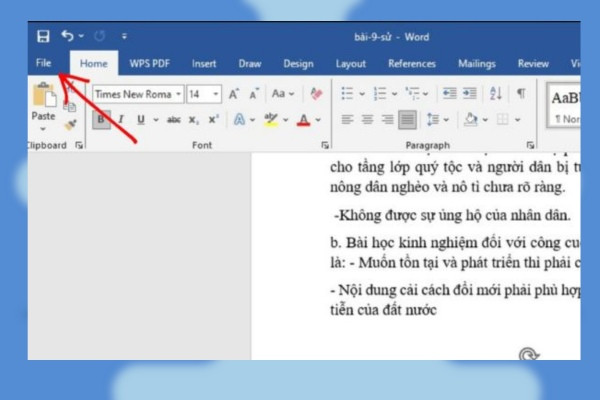This screenshot has width=600, height=400.
Task: Click document text "tiễn của đất nước"
Action: 383,310
